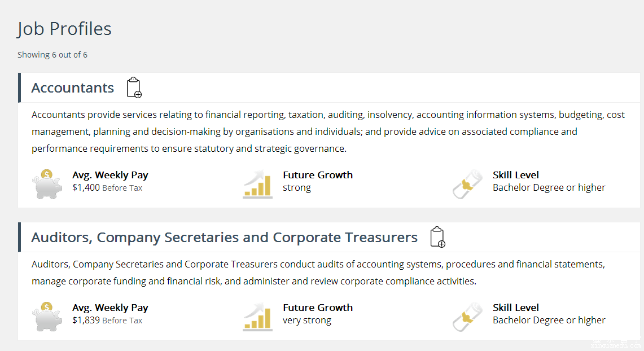The height and width of the screenshot is (351, 644).
Task: Click the clipboard-plus icon beside Auditors heading
Action: 437,237
